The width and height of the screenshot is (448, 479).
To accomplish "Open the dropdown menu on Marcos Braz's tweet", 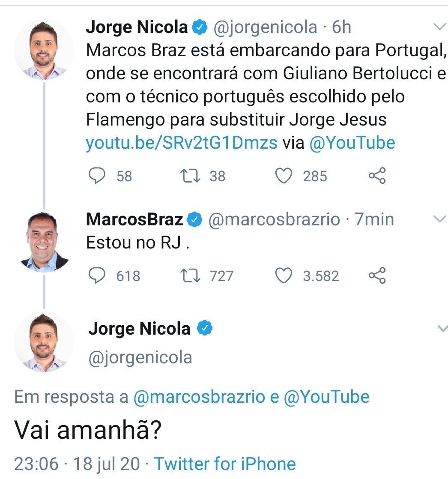I will pos(439,219).
